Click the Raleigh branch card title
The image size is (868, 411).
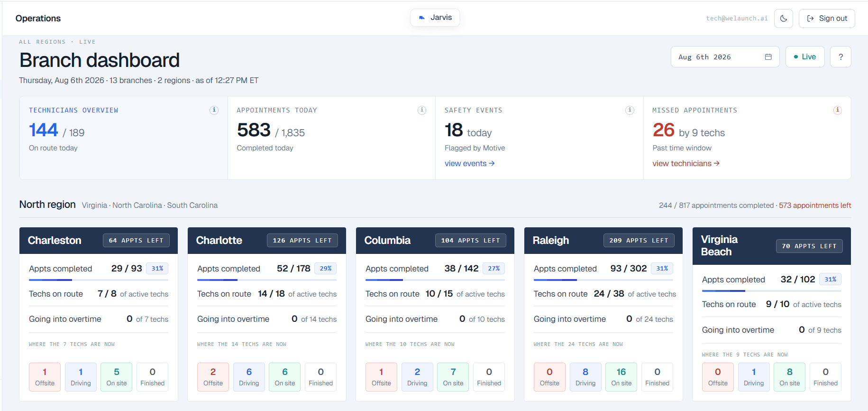click(550, 241)
